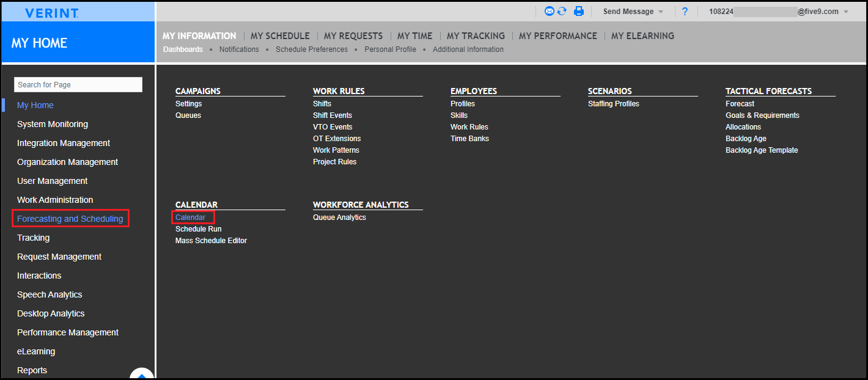Open Reports in sidebar
The image size is (868, 380).
click(32, 370)
